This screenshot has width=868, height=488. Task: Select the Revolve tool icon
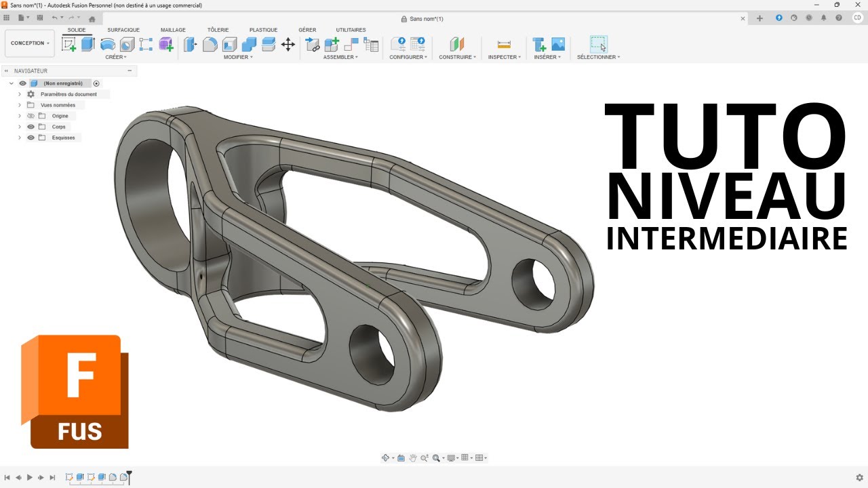tap(107, 45)
